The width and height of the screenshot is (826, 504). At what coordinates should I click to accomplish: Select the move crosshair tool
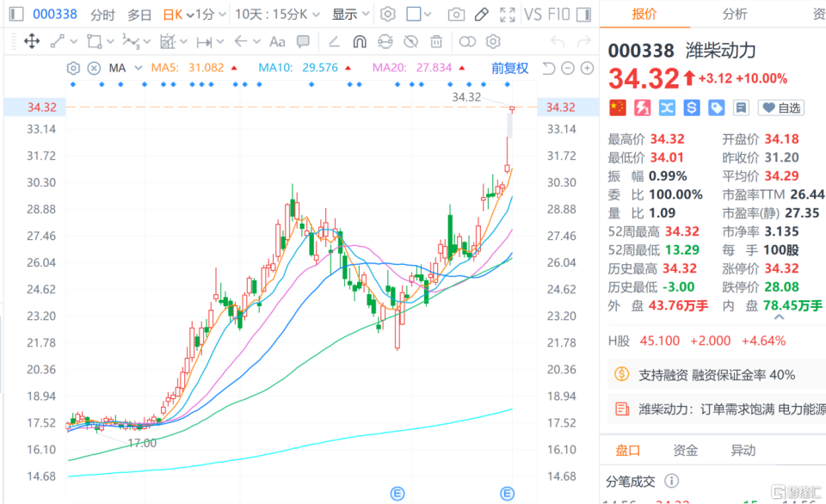(x=32, y=41)
